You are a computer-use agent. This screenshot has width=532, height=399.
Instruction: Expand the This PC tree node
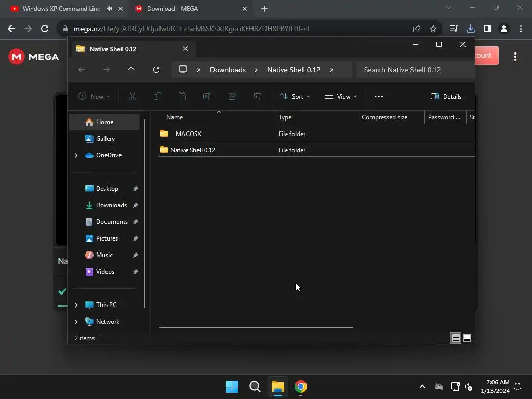point(76,305)
